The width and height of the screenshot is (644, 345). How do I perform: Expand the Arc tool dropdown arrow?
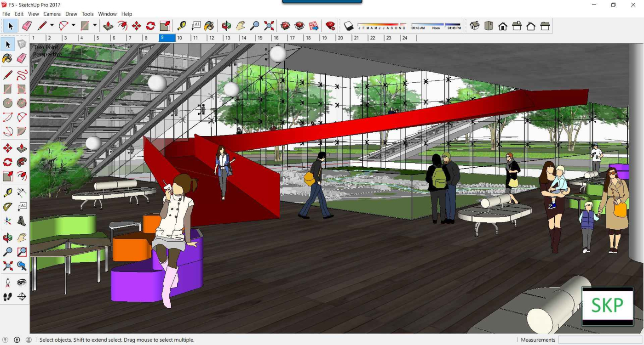click(73, 26)
